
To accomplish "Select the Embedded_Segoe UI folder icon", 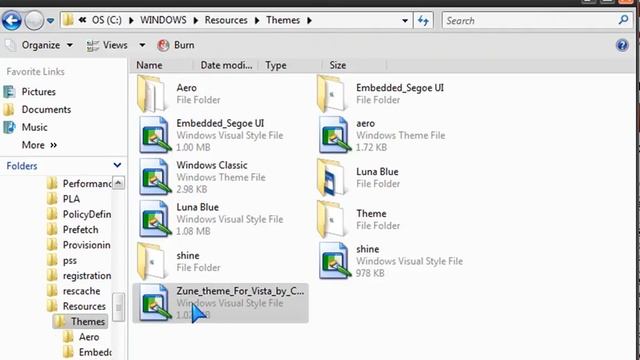I will pyautogui.click(x=332, y=93).
